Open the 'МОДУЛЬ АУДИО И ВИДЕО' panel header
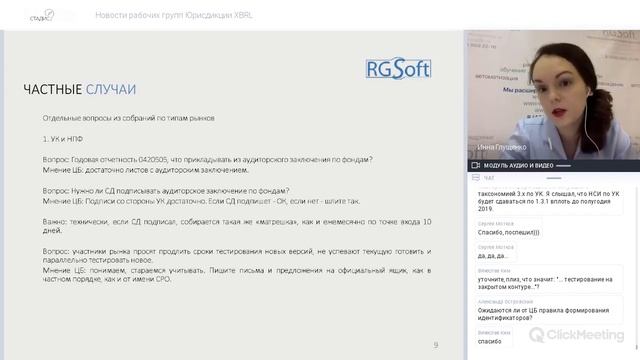The height and width of the screenshot is (360, 640). 553,166
